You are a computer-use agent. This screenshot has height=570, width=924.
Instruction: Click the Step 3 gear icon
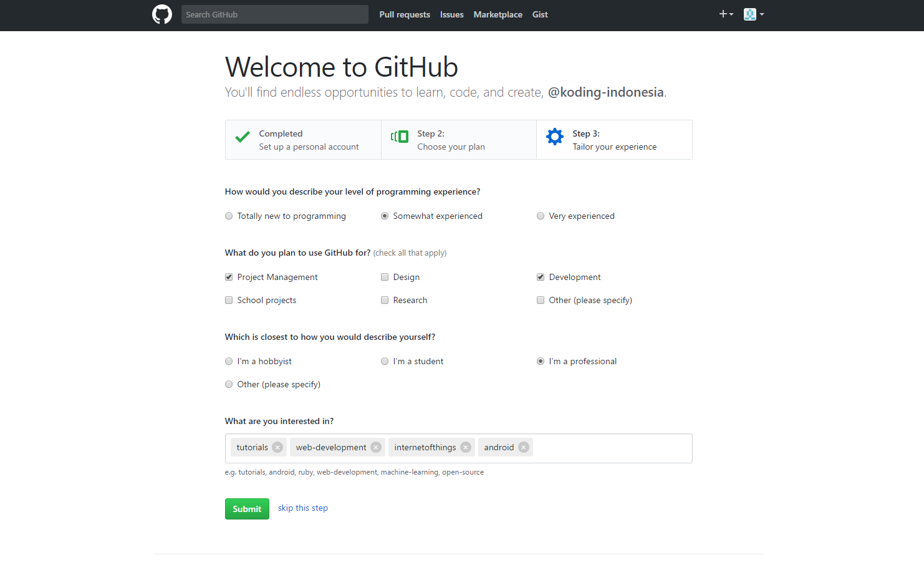(x=555, y=137)
